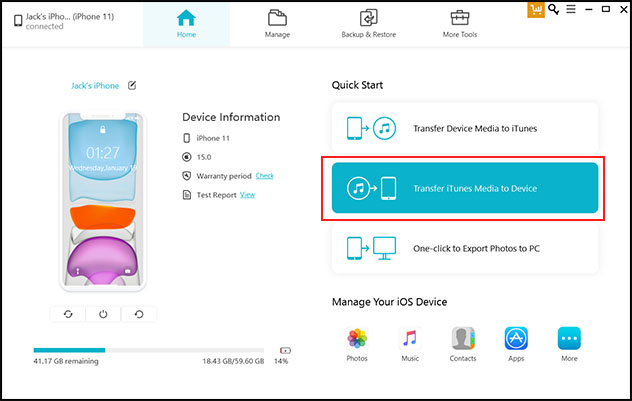Viewport: 632px width, 401px height.
Task: Click the Manage Your iOS Device heading
Action: (x=389, y=302)
